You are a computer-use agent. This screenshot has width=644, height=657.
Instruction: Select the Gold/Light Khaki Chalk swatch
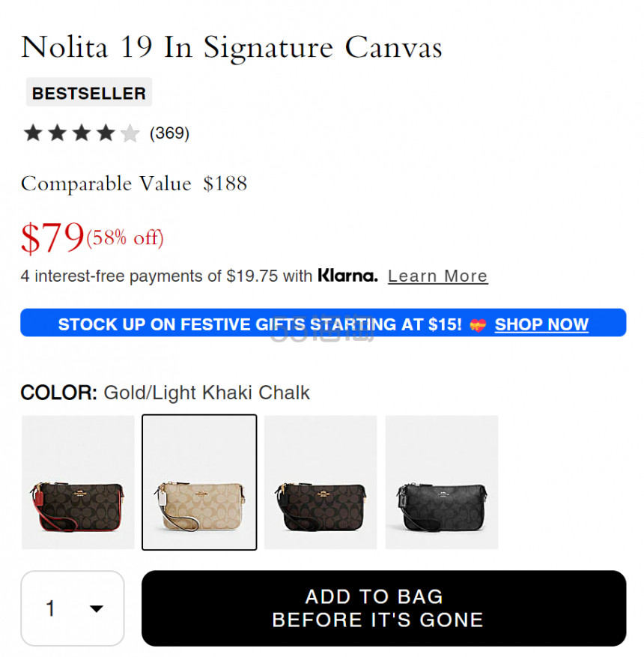tap(199, 482)
